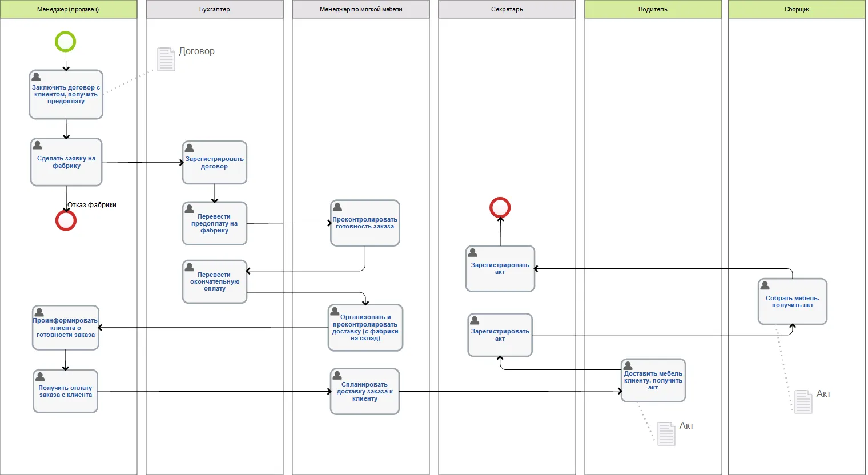Select the Акт document icon in Водитель lane
This screenshot has width=868, height=475.
pos(666,434)
